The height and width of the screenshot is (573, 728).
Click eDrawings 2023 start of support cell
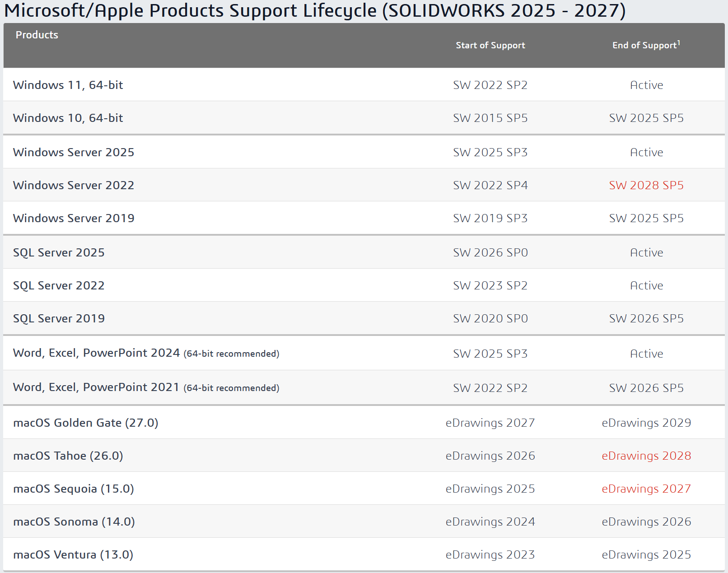tap(490, 554)
